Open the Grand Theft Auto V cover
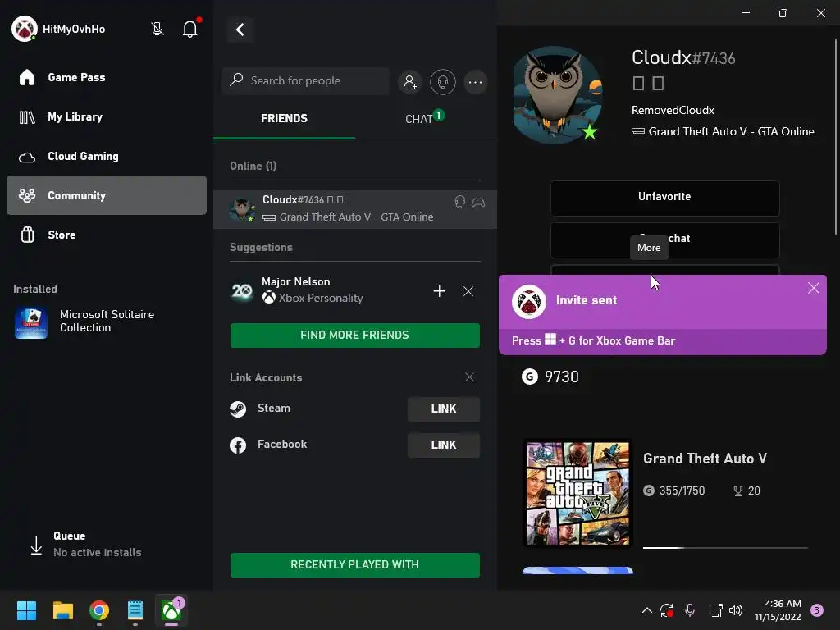The width and height of the screenshot is (840, 630). [x=578, y=493]
